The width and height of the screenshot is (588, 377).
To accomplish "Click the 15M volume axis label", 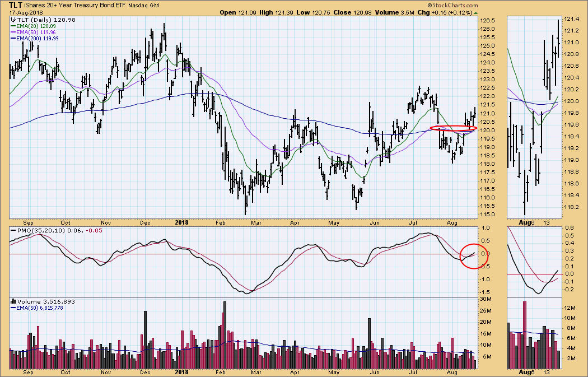I will click(486, 334).
